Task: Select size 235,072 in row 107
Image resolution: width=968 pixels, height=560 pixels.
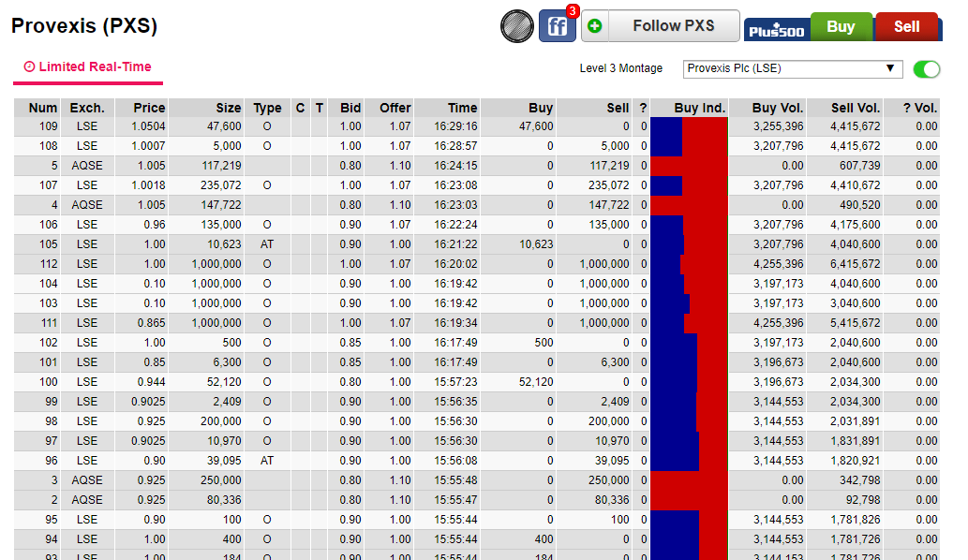Action: [221, 185]
